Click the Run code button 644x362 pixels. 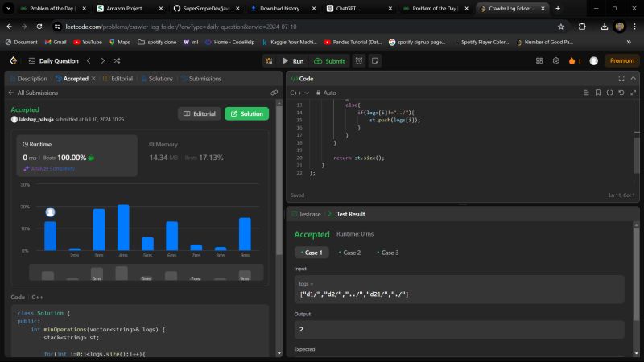[x=292, y=60]
